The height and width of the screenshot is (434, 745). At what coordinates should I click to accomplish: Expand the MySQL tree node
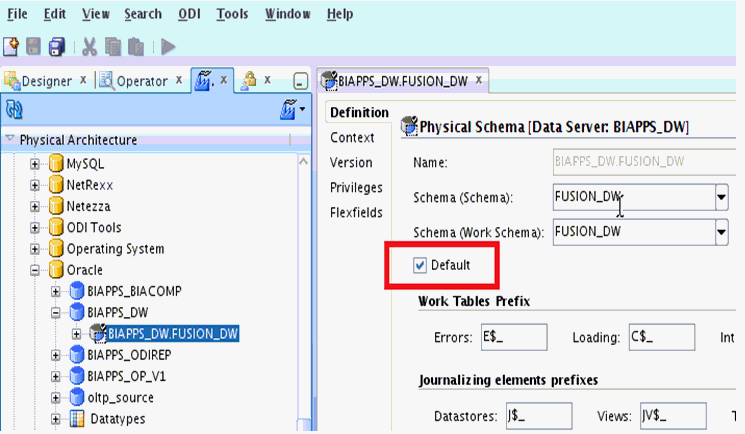(35, 164)
